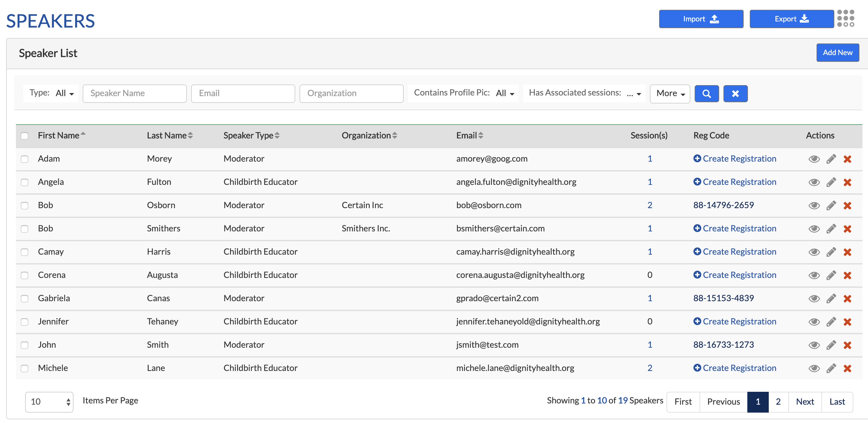This screenshot has width=868, height=423.
Task: Go to the Previous page
Action: (x=723, y=402)
